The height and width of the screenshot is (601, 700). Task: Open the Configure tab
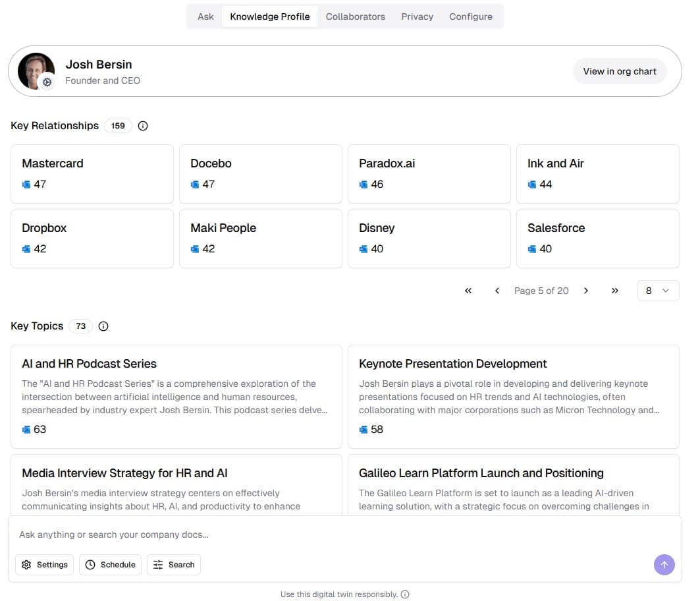click(x=470, y=16)
